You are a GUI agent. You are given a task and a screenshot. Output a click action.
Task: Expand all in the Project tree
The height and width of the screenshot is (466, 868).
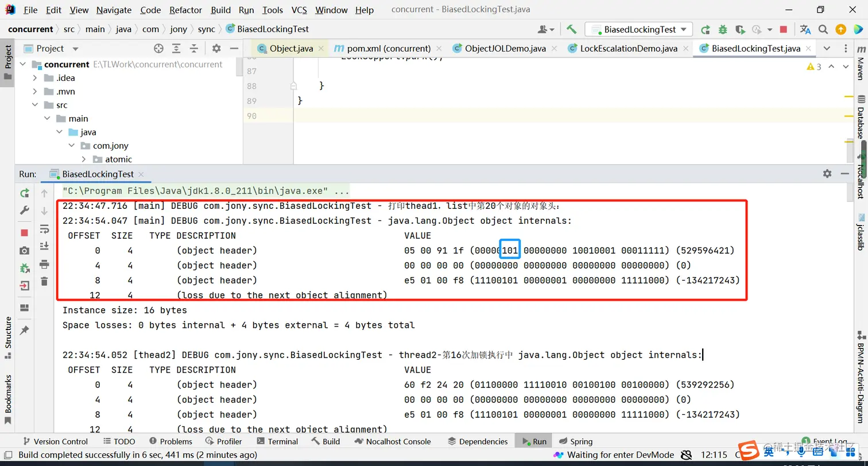coord(176,49)
